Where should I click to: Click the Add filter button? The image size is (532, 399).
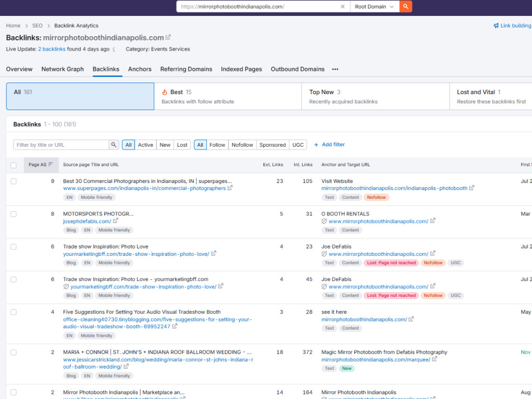click(x=329, y=145)
